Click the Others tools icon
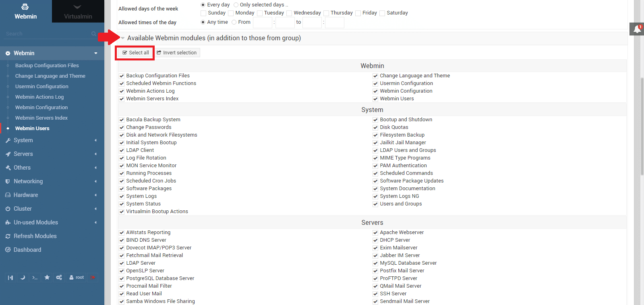 (8, 168)
